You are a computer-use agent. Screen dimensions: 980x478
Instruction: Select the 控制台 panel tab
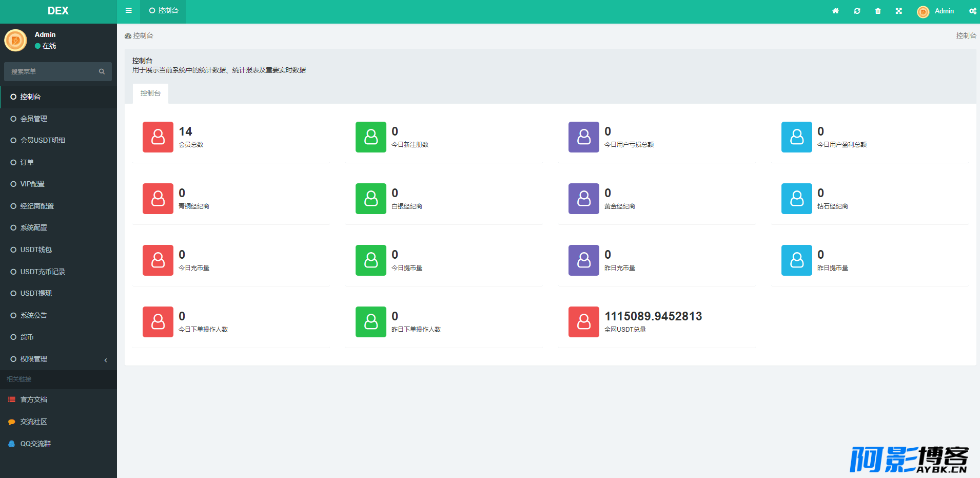click(x=150, y=93)
